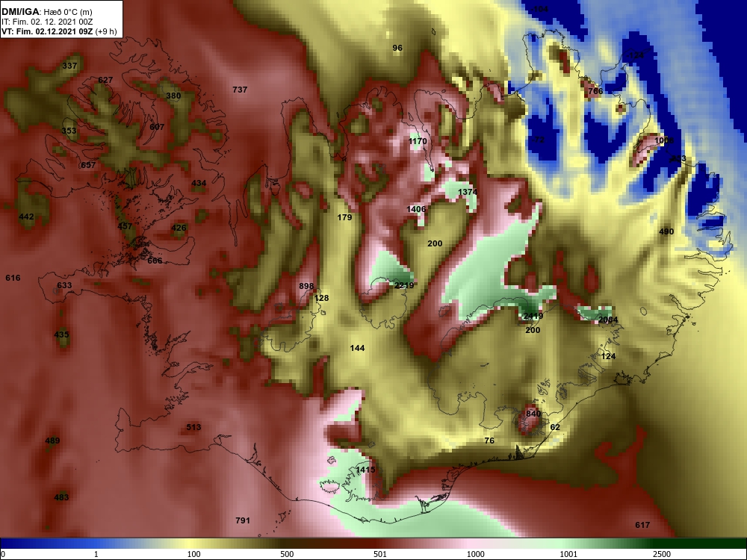Click the map value '62'
The image size is (747, 560).
[x=555, y=427]
